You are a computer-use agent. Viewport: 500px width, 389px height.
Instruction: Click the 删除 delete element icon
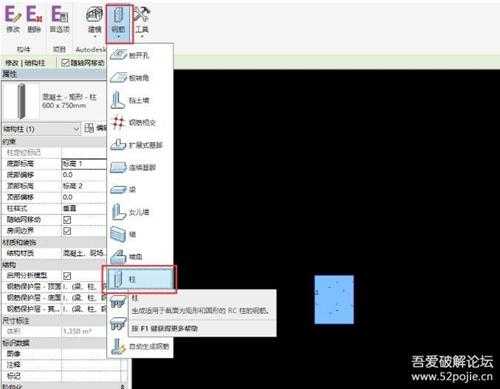coord(34,19)
